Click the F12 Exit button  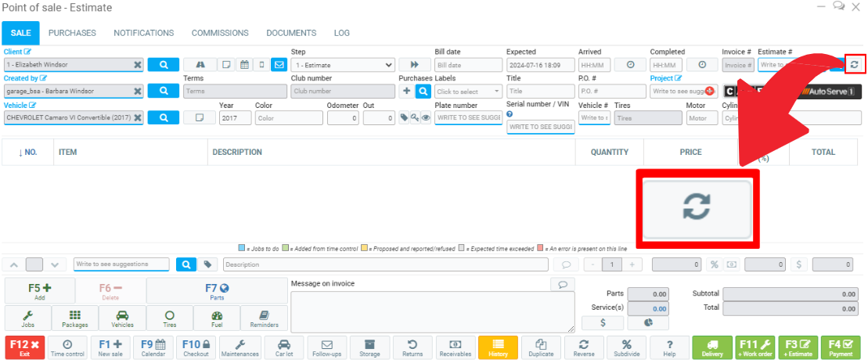click(x=25, y=347)
